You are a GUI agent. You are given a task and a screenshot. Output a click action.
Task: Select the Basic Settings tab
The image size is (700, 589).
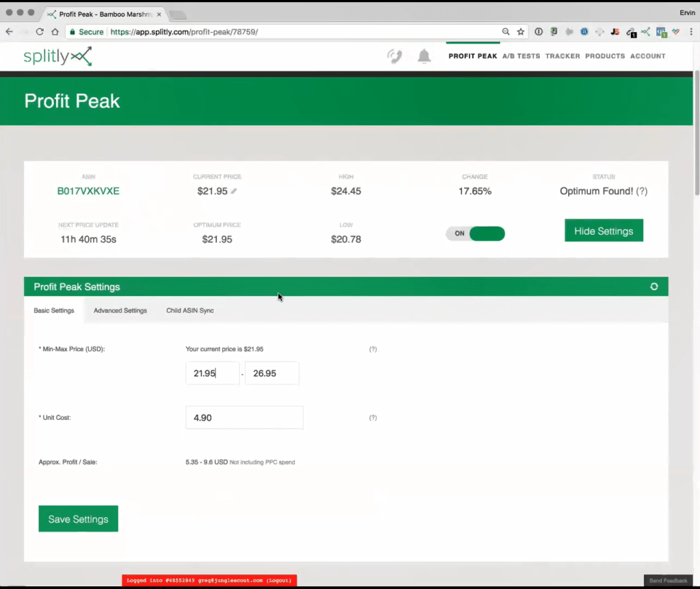pyautogui.click(x=54, y=311)
